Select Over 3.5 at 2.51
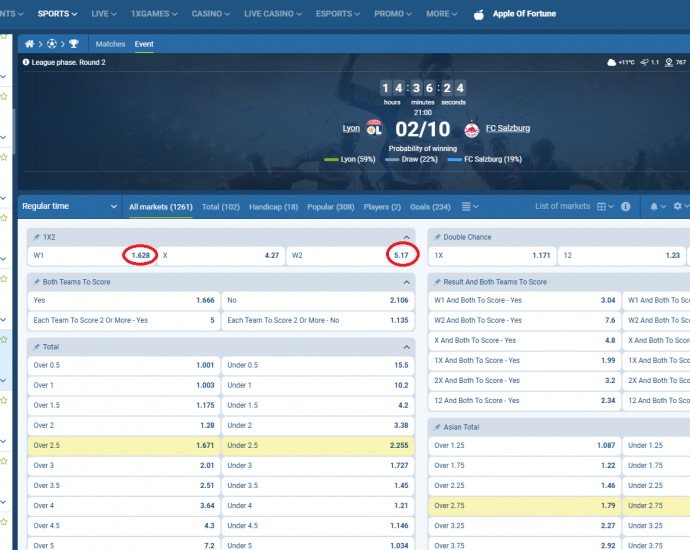This screenshot has width=690, height=550. pos(124,486)
